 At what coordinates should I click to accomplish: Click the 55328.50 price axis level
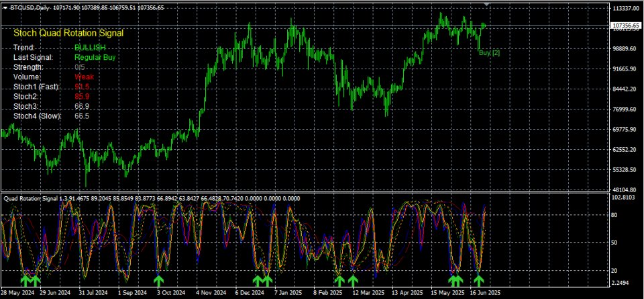(625, 170)
